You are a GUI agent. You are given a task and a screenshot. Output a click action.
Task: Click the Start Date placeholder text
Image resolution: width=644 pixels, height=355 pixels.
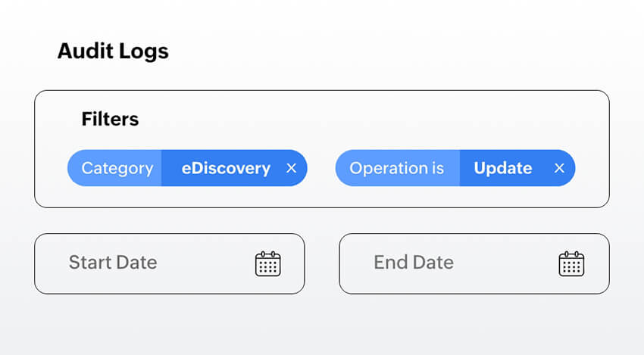pyautogui.click(x=113, y=263)
